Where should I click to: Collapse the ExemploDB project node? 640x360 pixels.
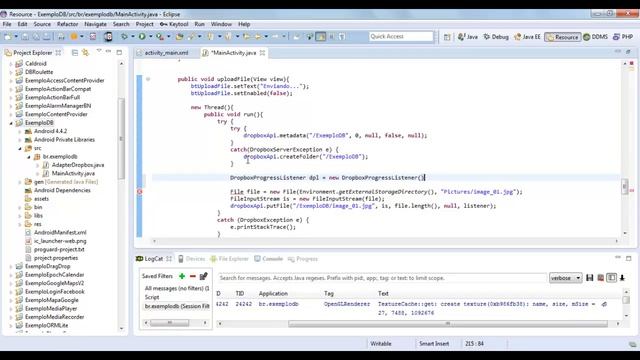click(11, 123)
